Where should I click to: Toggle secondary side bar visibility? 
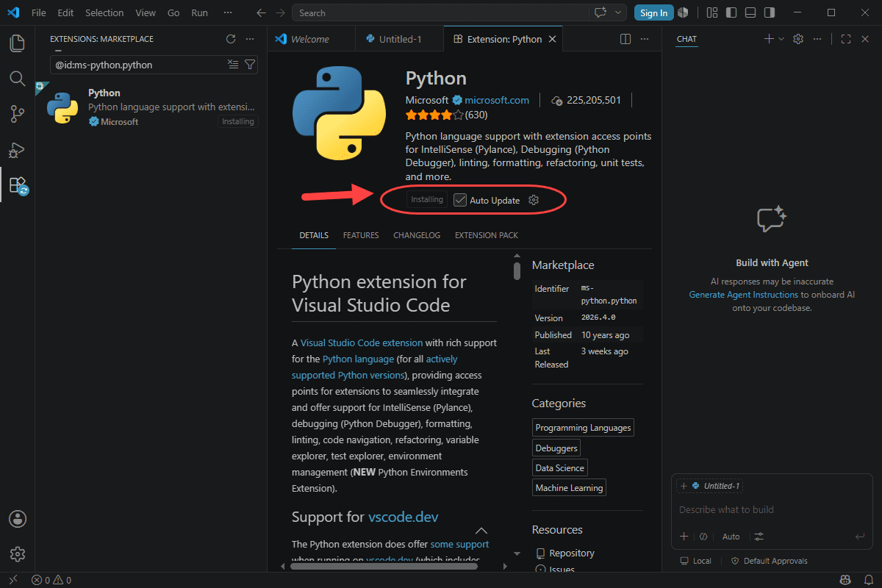point(770,12)
